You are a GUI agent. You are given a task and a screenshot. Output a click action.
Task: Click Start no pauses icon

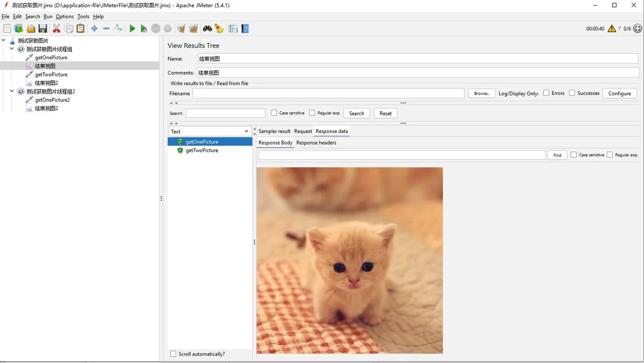[144, 29]
